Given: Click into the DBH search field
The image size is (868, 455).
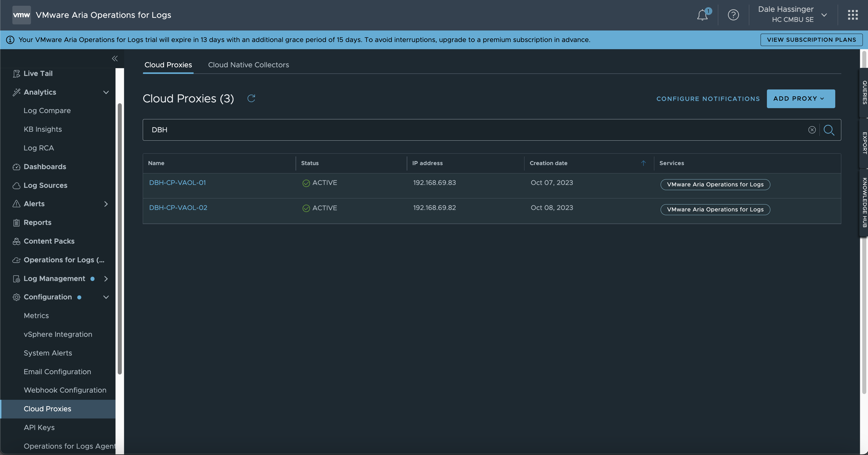Looking at the screenshot, I should pos(472,130).
